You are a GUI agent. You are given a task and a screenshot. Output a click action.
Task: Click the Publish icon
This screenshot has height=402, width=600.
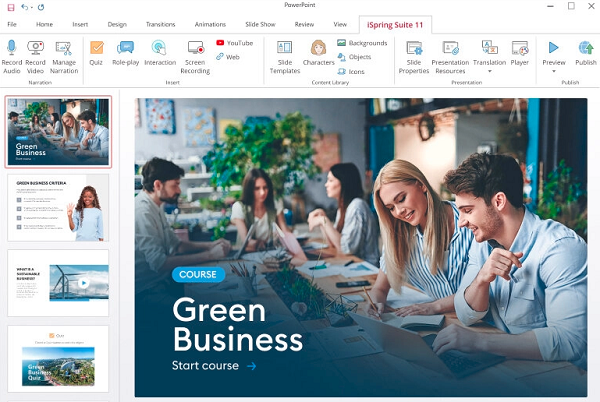(585, 48)
